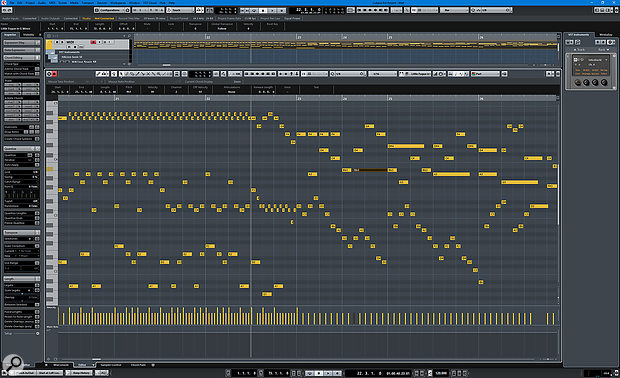Toggle Monitor on the MIDI track

(100, 42)
